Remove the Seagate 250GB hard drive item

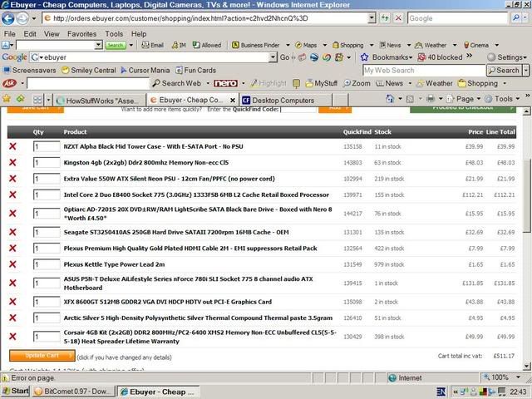click(x=12, y=232)
